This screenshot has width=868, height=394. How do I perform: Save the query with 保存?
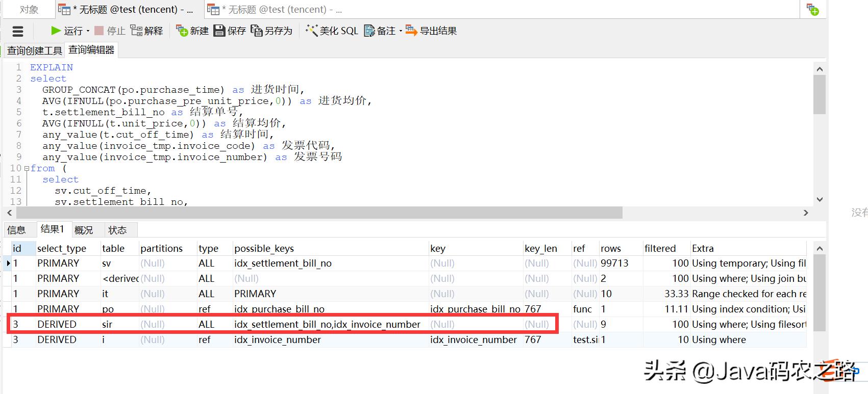(230, 31)
